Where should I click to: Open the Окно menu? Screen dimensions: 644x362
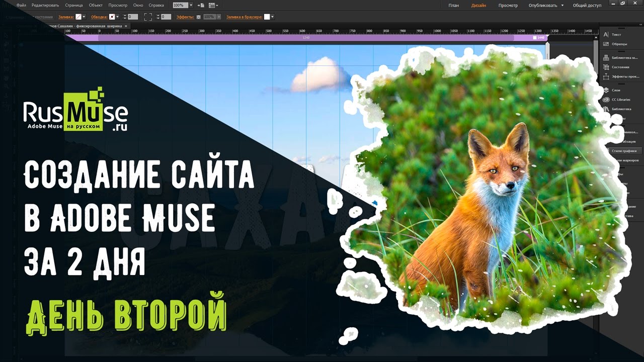138,5
